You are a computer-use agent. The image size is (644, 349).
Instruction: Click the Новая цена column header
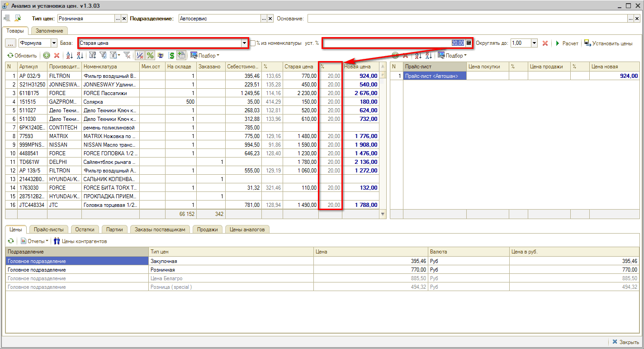[x=360, y=67]
